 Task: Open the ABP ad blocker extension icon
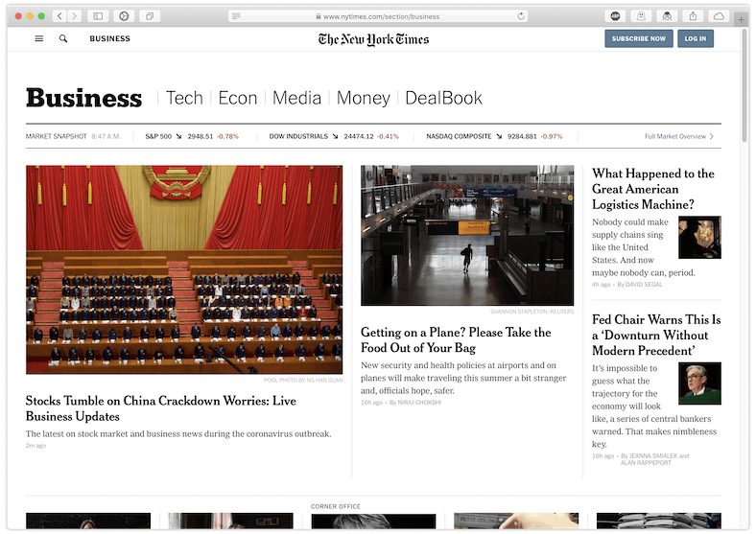[x=615, y=16]
